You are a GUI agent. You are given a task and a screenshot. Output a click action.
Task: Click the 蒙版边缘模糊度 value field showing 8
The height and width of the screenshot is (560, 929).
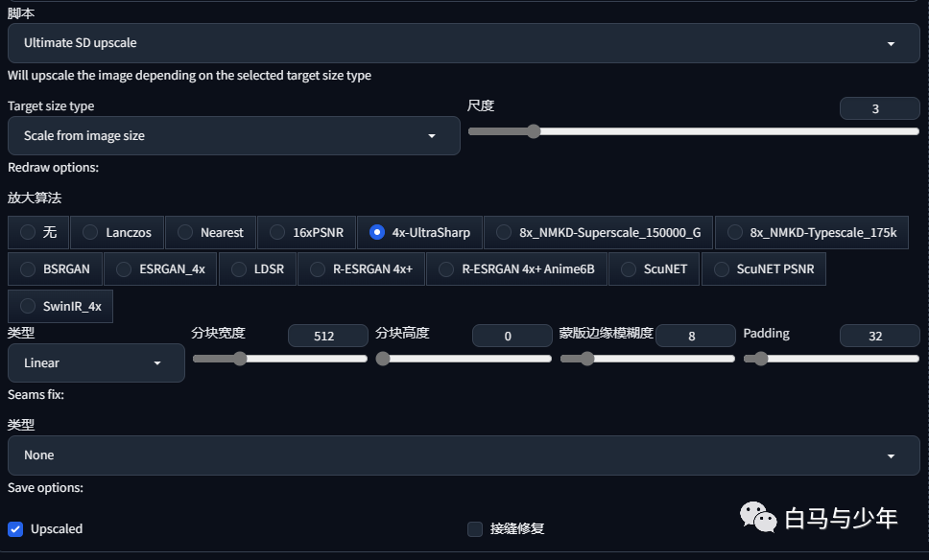point(696,336)
